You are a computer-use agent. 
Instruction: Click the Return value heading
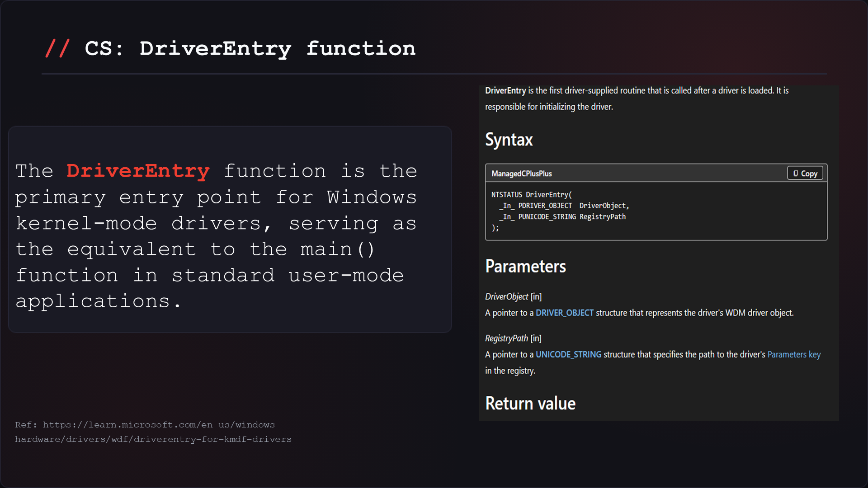530,403
